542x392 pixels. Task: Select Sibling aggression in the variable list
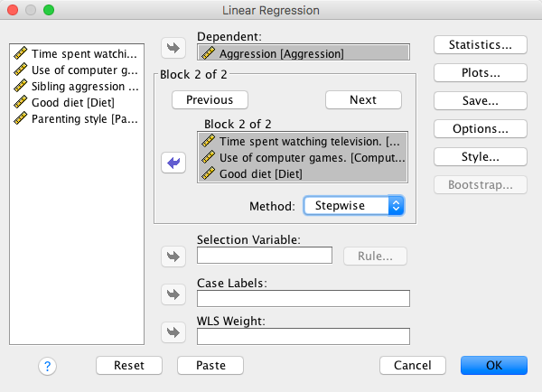coord(77,86)
